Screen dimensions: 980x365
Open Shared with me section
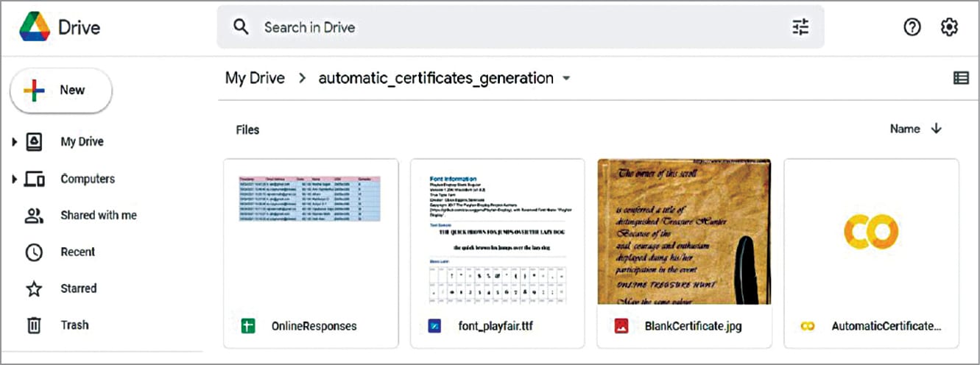point(98,216)
